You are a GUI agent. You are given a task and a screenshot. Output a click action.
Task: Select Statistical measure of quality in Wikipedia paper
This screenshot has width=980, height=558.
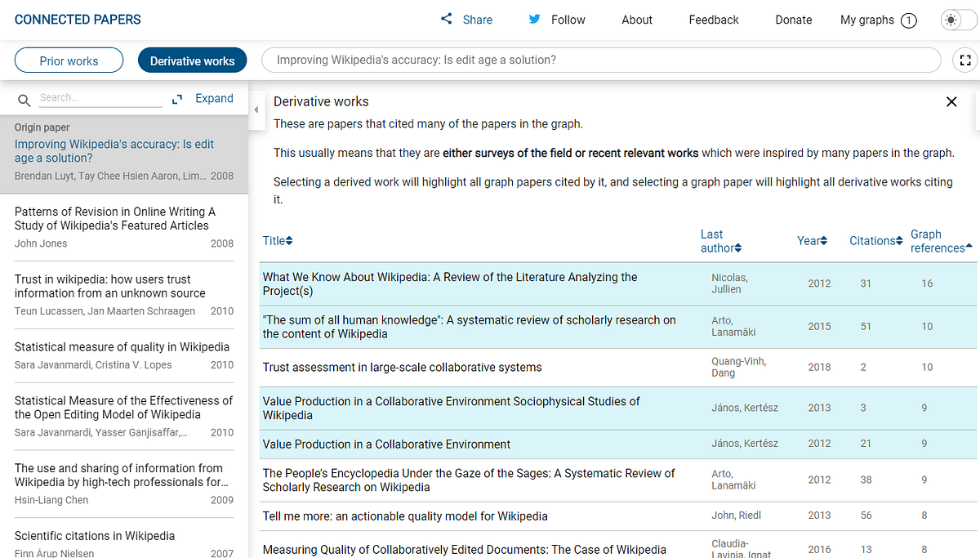pos(124,356)
